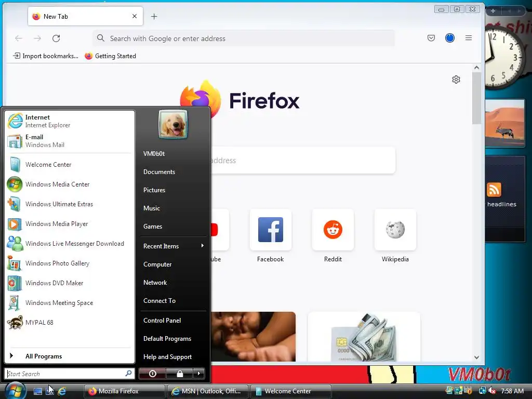Switch to Welcome Center taskbar button

tap(290, 391)
